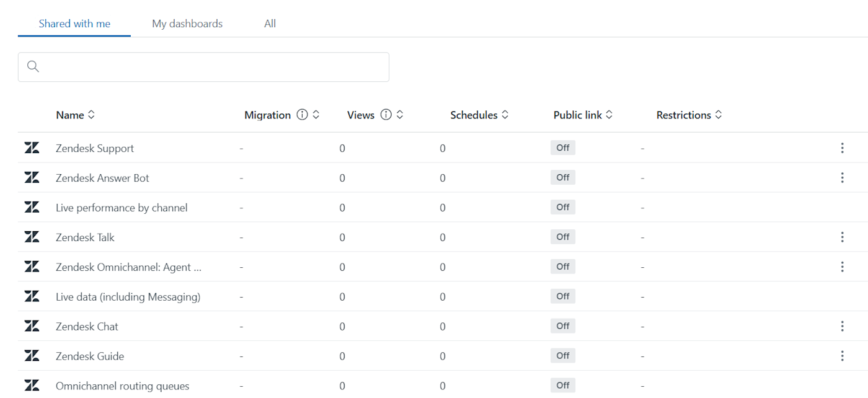The height and width of the screenshot is (398, 868).
Task: Switch to the Shared with me tab
Action: [x=74, y=24]
